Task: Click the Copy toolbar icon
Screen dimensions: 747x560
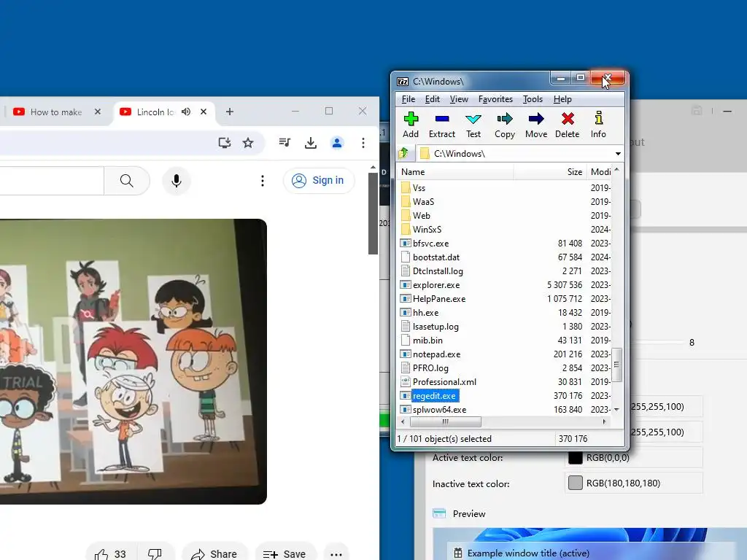Action: [505, 125]
